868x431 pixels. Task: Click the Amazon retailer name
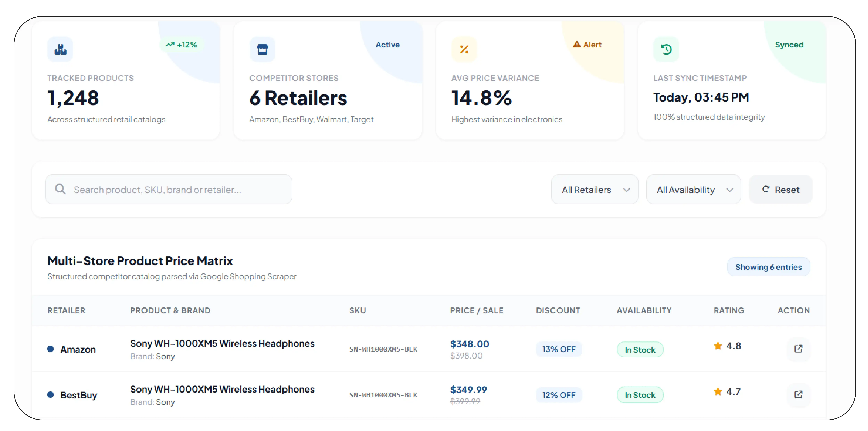78,349
